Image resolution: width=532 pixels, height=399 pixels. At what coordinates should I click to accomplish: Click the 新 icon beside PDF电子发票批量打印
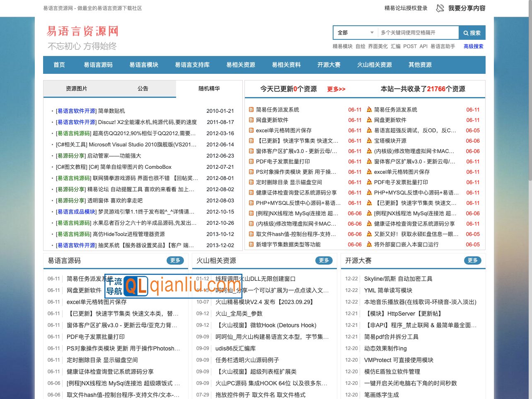251,161
